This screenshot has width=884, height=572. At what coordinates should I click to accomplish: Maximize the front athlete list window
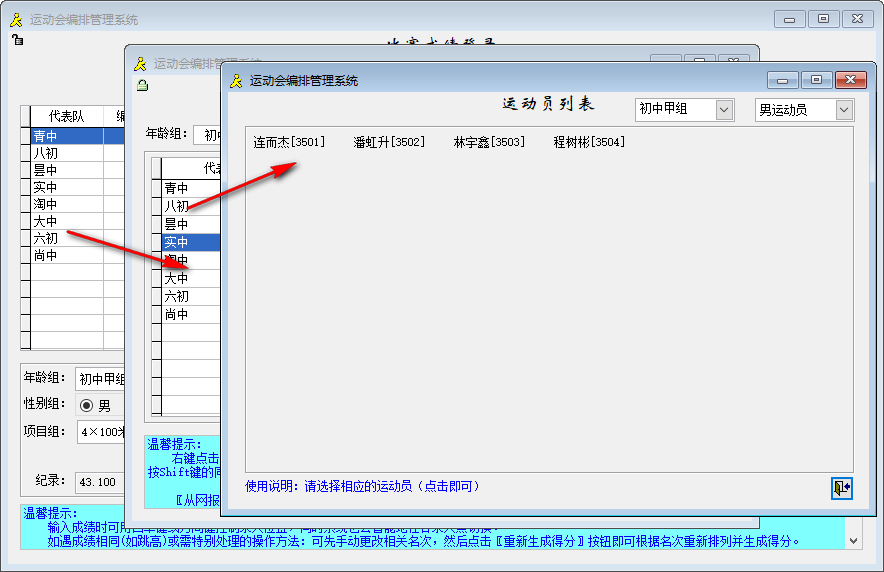point(816,80)
